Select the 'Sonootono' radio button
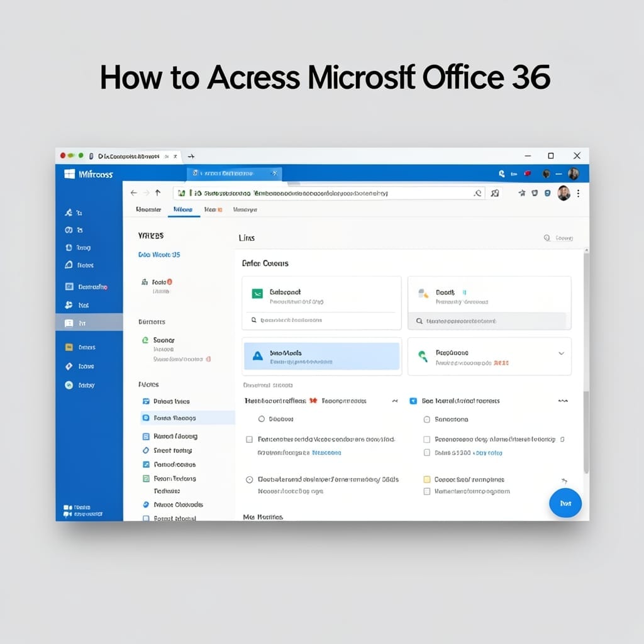 tap(427, 419)
